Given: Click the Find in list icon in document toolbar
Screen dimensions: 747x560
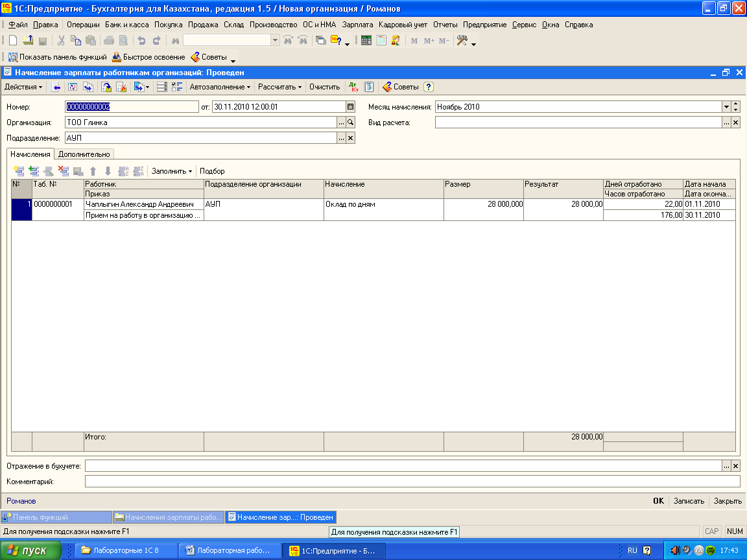Looking at the screenshot, I should pos(56,87).
